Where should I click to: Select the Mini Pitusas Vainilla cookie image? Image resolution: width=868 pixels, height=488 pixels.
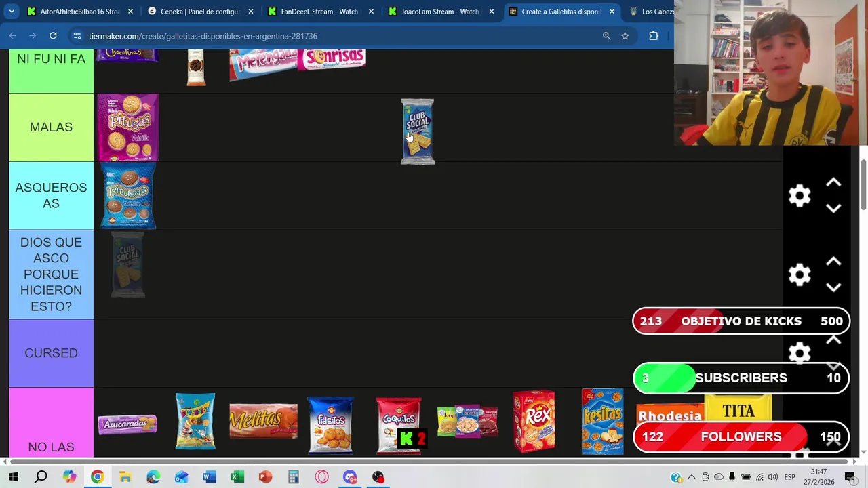click(127, 127)
